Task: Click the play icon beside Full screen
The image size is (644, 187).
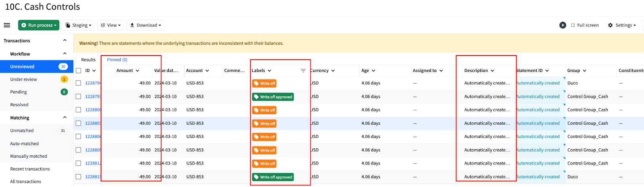Action: pyautogui.click(x=563, y=25)
